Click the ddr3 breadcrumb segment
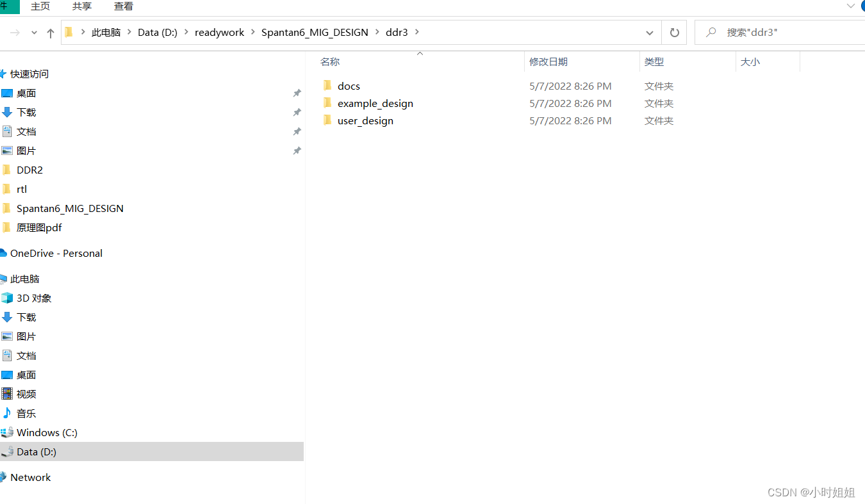 397,32
